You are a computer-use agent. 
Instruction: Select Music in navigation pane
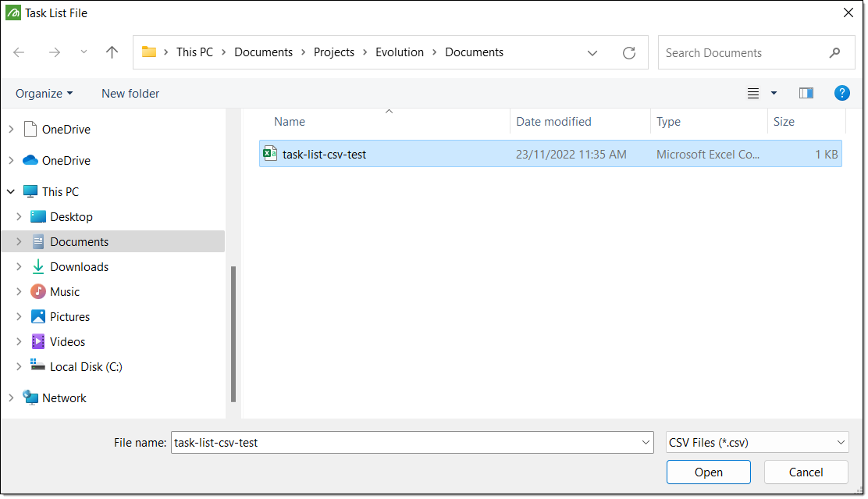(64, 292)
